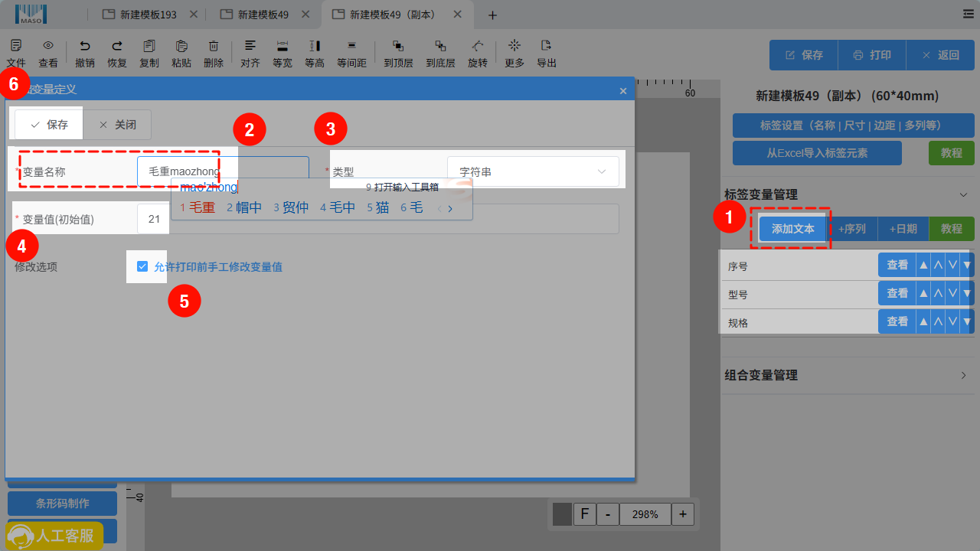Screen dimensions: 980x551
Task: Zoom out with the - button
Action: [x=608, y=514]
